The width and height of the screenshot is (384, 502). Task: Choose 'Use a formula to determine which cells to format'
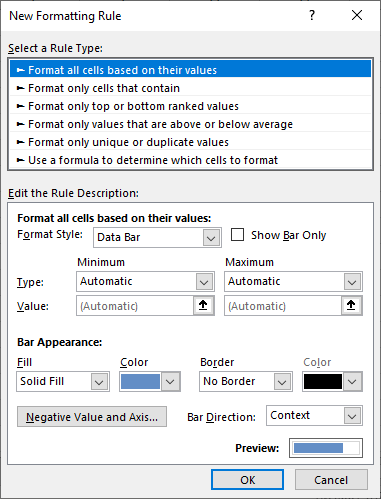(x=190, y=160)
